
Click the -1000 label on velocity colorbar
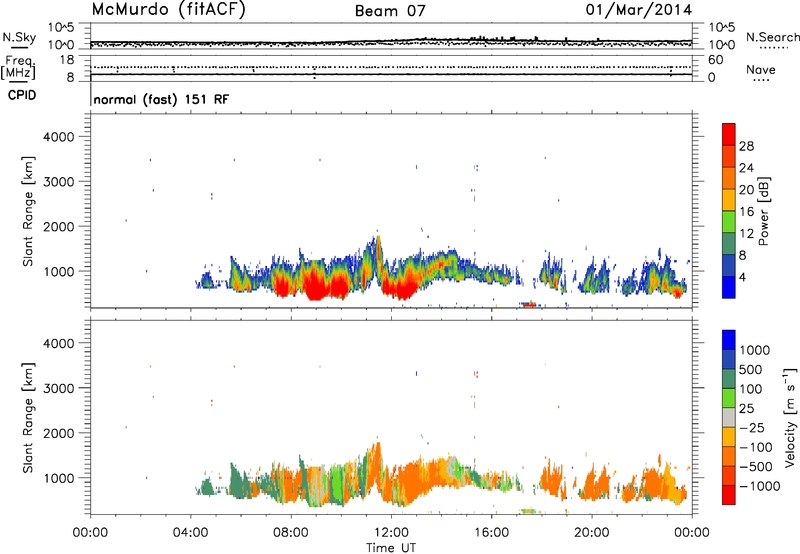[x=759, y=486]
